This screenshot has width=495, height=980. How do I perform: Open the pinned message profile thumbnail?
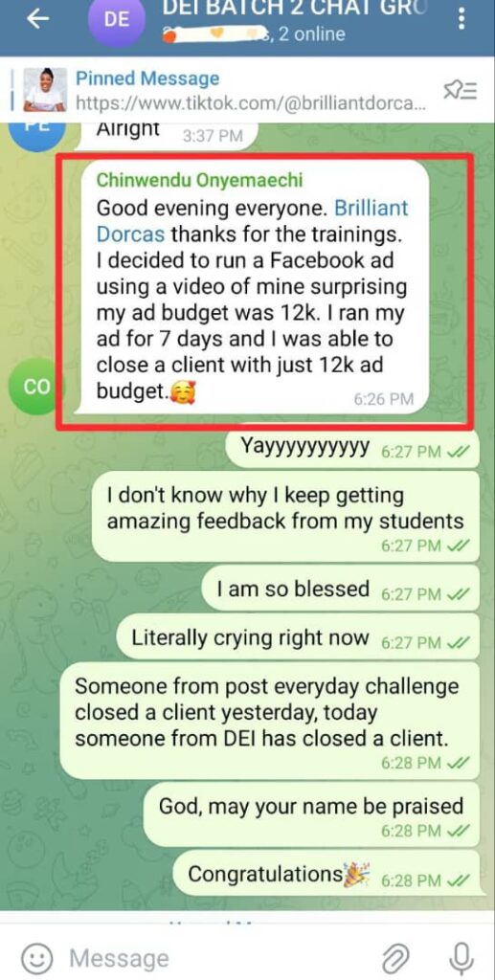pos(45,90)
